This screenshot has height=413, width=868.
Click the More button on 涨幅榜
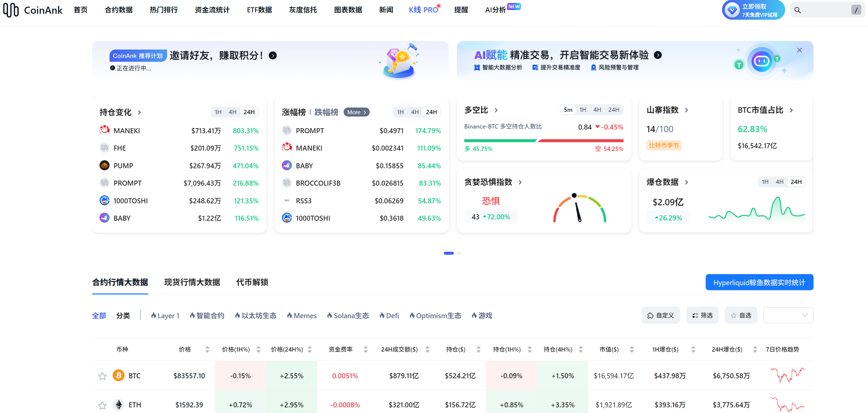pos(356,112)
